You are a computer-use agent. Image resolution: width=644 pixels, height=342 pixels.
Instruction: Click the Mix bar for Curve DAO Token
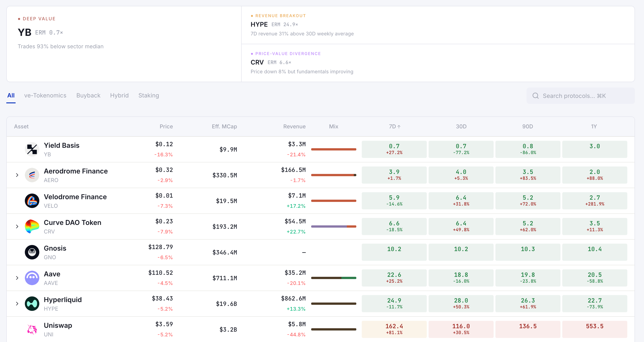tap(334, 226)
